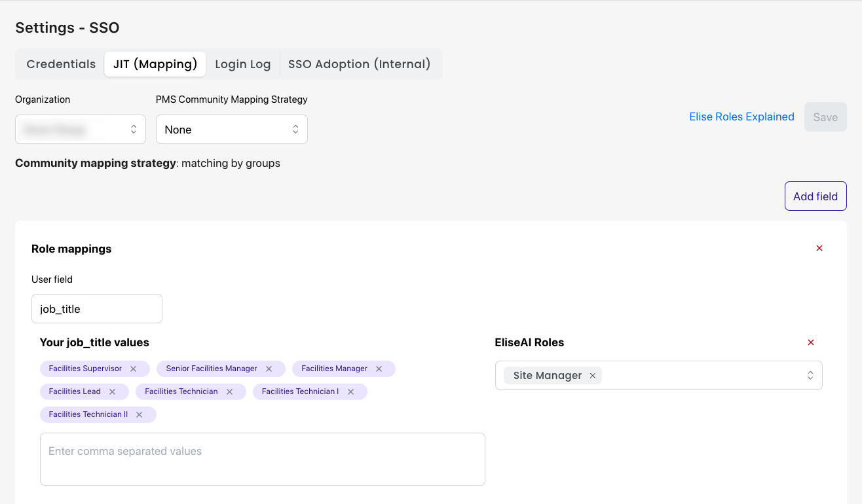
Task: Remove the Senior Facilities Manager tag
Action: (x=269, y=369)
